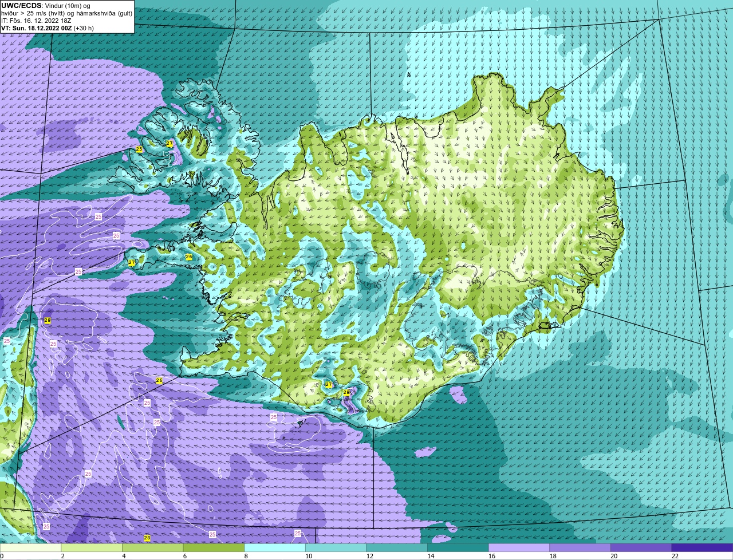Pick the legend swatch between 6 and 8
The height and width of the screenshot is (560, 733).
point(214,547)
